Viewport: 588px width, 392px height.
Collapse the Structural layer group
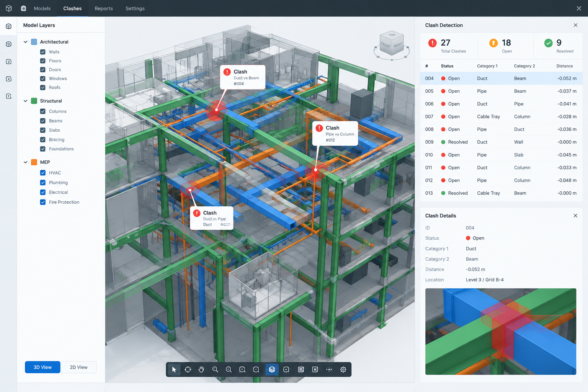26,101
